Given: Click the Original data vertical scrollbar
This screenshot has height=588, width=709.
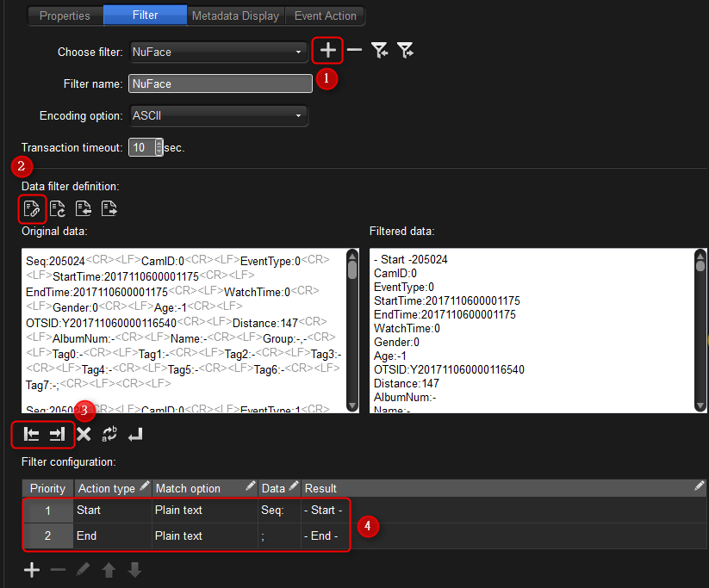Looking at the screenshot, I should click(351, 327).
